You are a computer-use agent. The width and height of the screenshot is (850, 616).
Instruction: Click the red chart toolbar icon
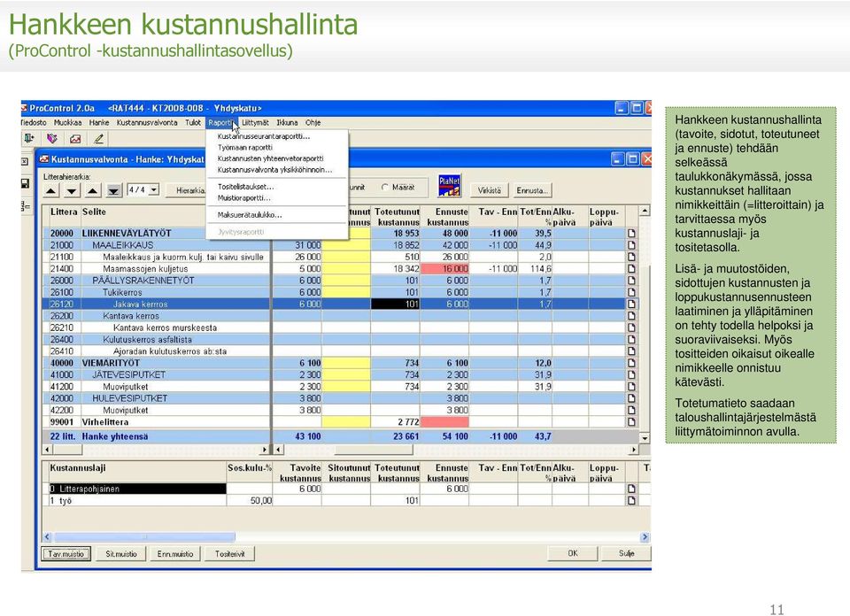(x=75, y=139)
